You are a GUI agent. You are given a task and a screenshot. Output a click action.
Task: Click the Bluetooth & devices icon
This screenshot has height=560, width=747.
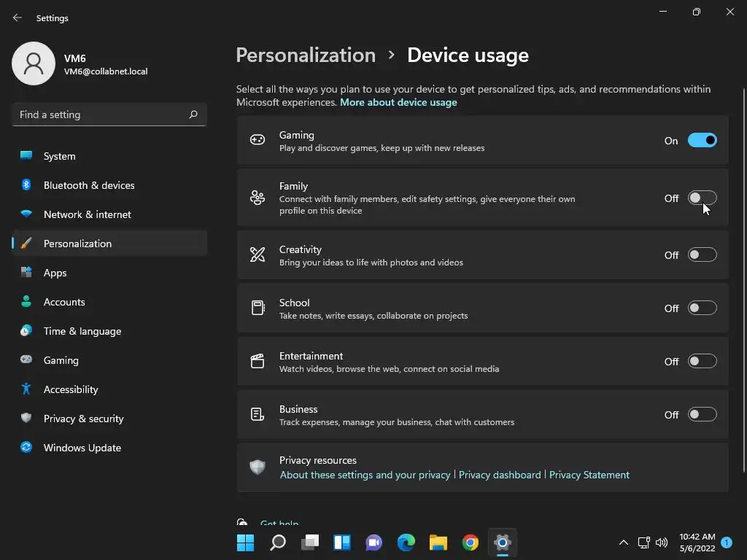click(26, 185)
